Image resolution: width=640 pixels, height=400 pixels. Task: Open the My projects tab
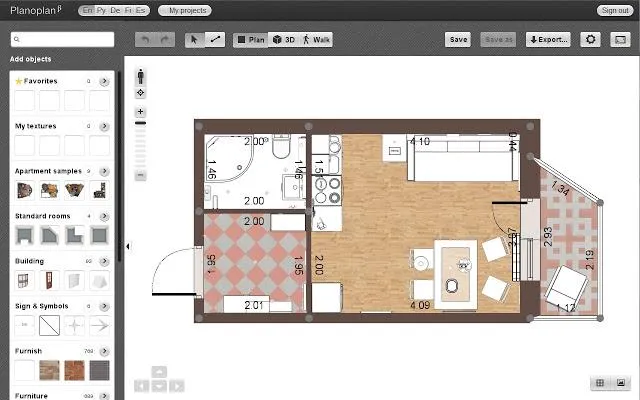pos(185,11)
